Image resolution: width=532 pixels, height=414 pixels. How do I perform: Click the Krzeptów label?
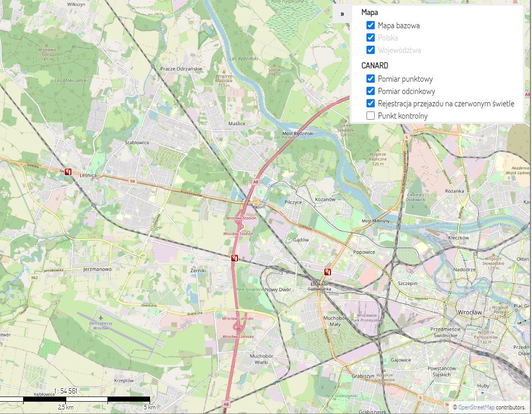tap(124, 381)
